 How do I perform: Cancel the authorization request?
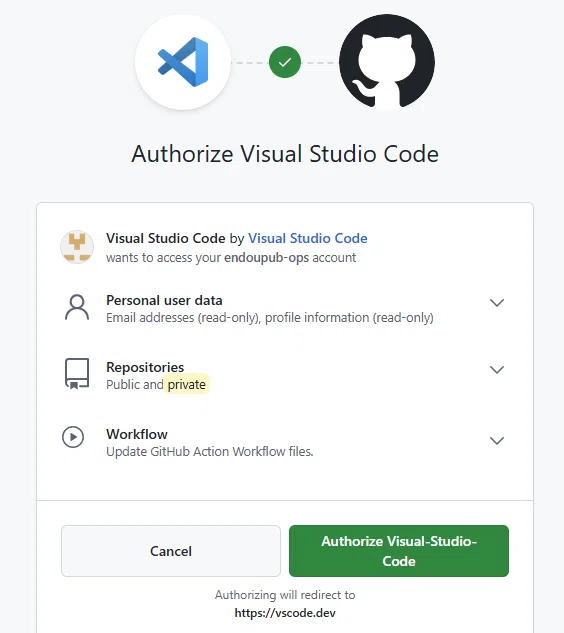(171, 551)
